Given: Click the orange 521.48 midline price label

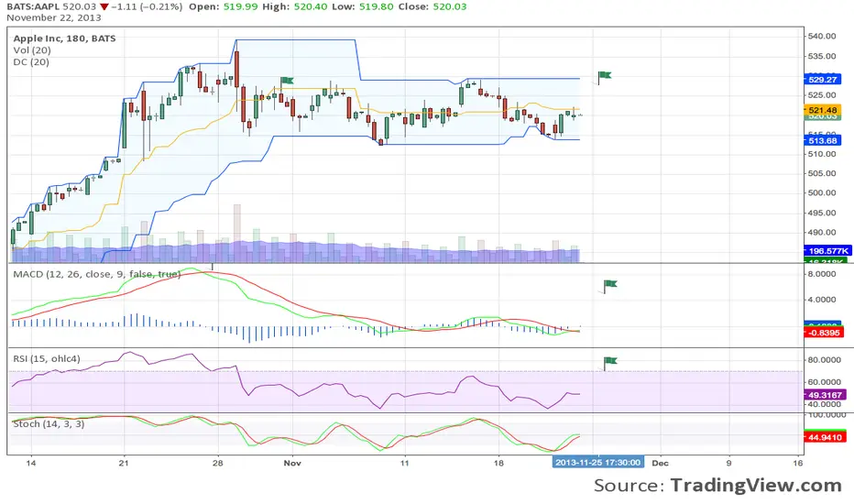Looking at the screenshot, I should (x=823, y=110).
